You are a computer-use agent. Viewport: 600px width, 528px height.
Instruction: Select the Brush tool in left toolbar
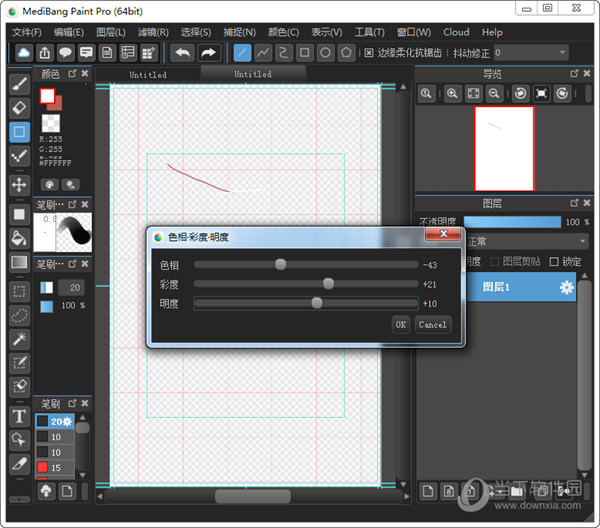[x=20, y=84]
